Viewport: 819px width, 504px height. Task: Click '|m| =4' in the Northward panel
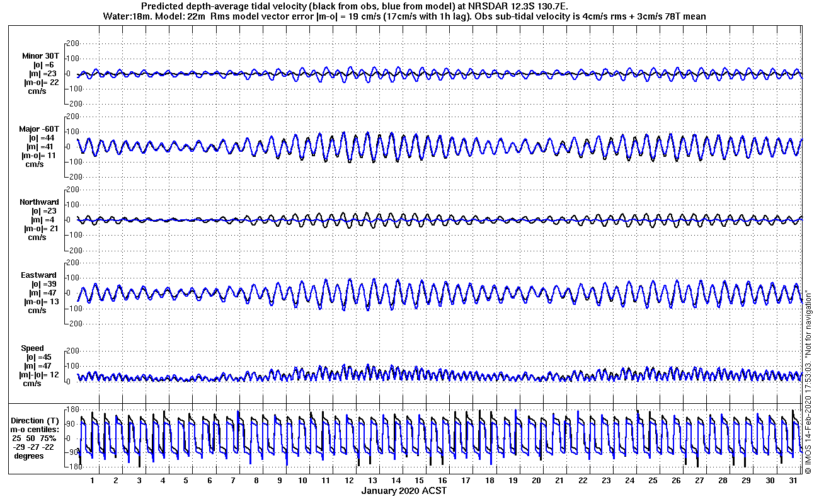tap(43, 220)
